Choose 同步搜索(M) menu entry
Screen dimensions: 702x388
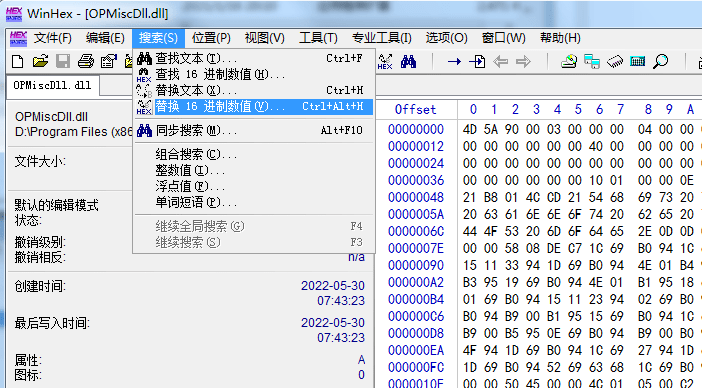point(254,131)
